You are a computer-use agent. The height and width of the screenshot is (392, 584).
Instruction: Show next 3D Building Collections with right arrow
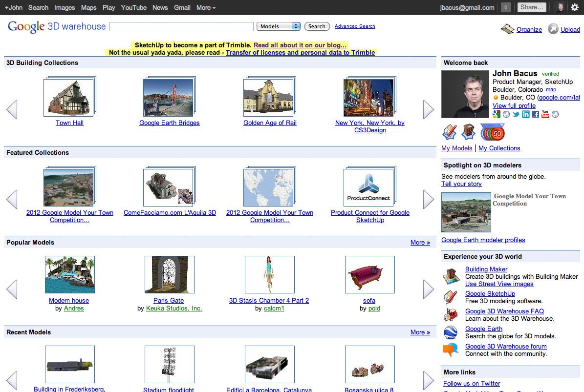tap(428, 110)
